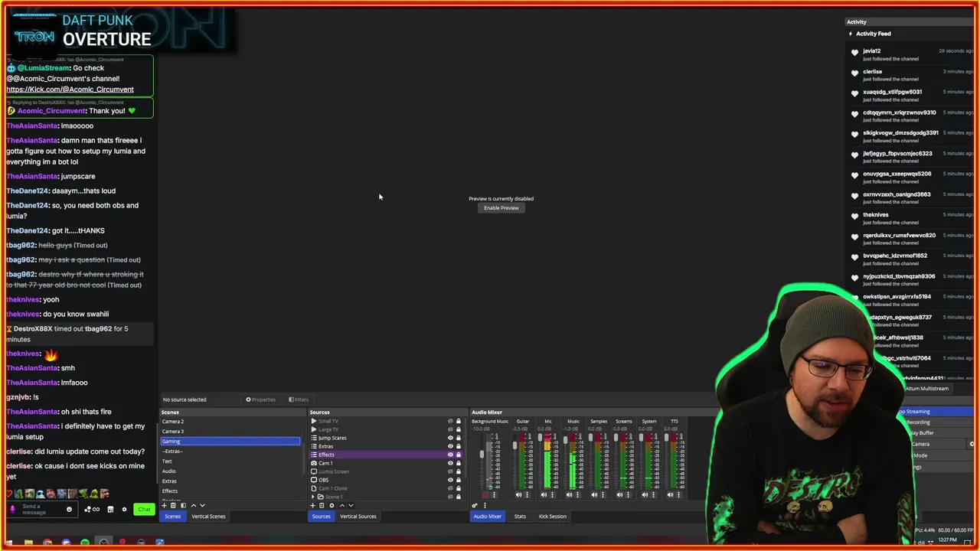Click the green Chat send button
980x551 pixels.
144,509
